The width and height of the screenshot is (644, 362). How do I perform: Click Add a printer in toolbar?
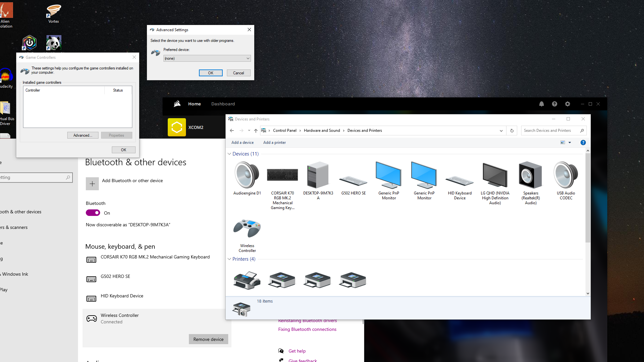274,143
